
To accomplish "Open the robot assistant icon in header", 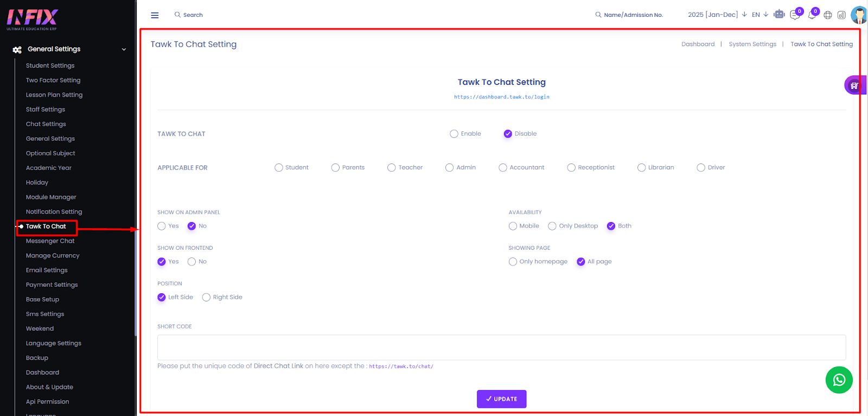I will point(779,14).
